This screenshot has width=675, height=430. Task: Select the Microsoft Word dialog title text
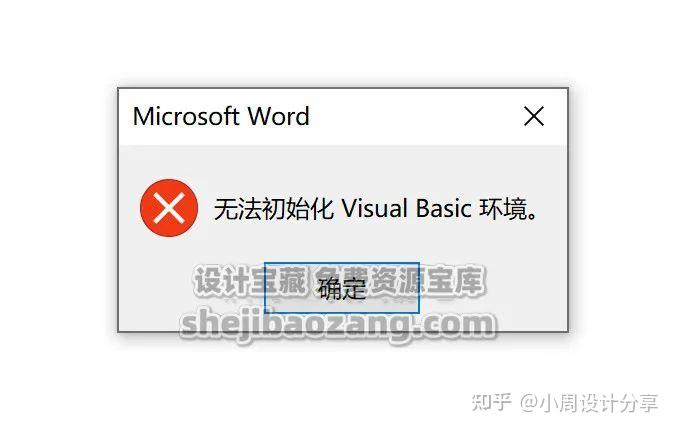[x=221, y=116]
